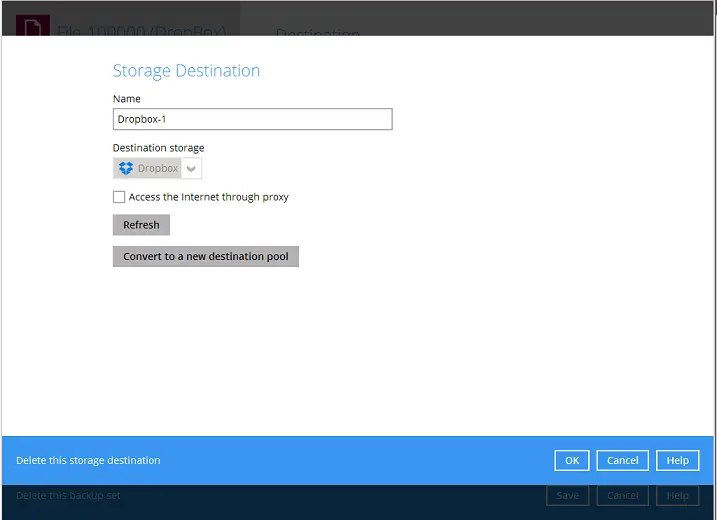Click the dimmed File-100000 (DropBox) title
This screenshot has height=520, width=717.
click(140, 30)
